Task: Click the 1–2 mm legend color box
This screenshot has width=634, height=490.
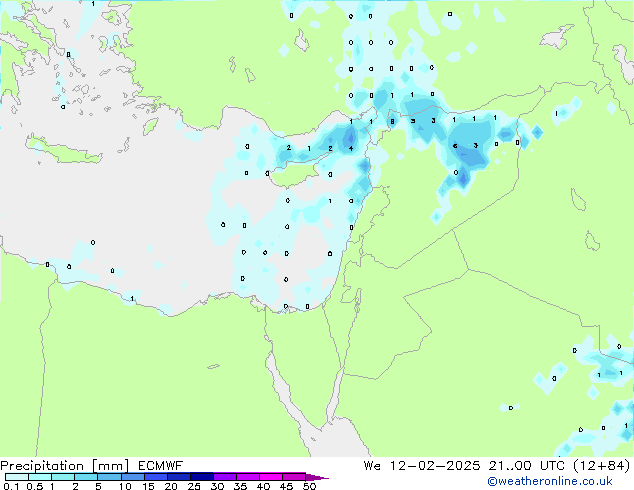Action: [63, 477]
